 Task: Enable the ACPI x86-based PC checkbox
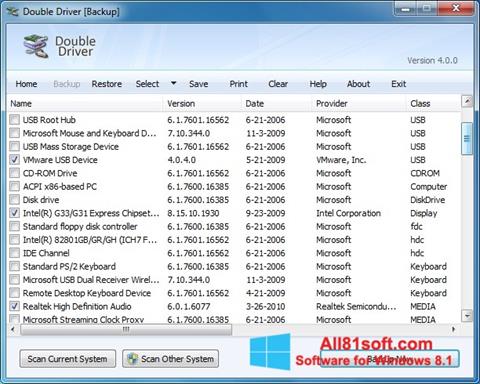15,186
